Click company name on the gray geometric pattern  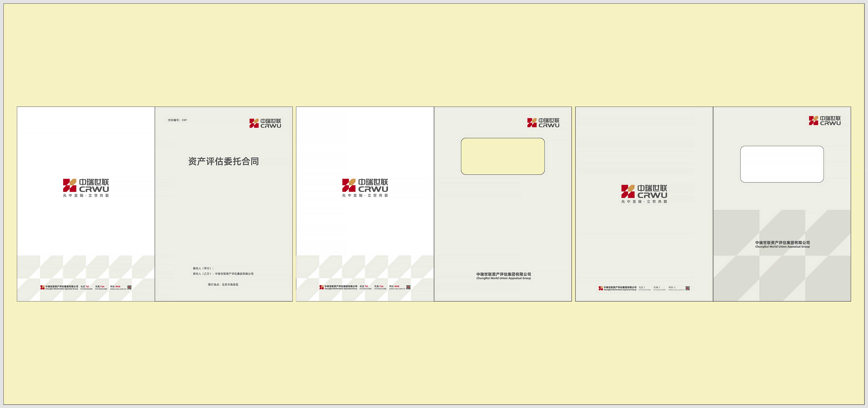[x=782, y=244]
